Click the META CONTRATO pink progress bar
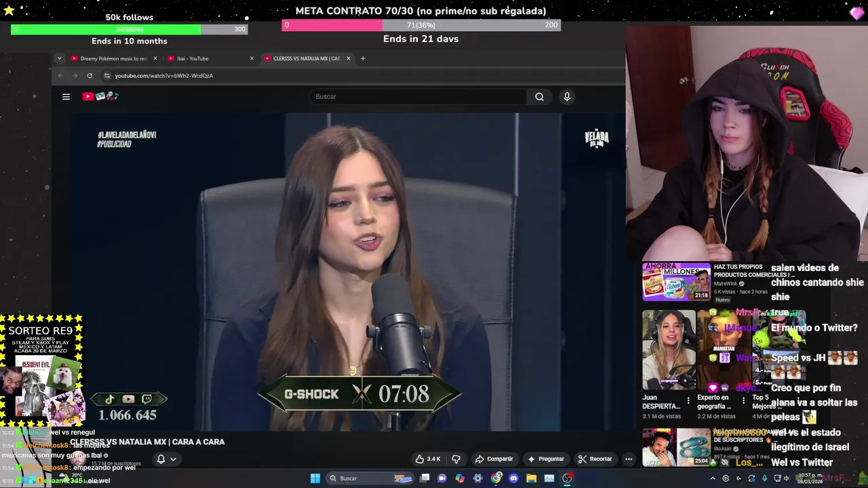The width and height of the screenshot is (868, 488). tap(421, 25)
